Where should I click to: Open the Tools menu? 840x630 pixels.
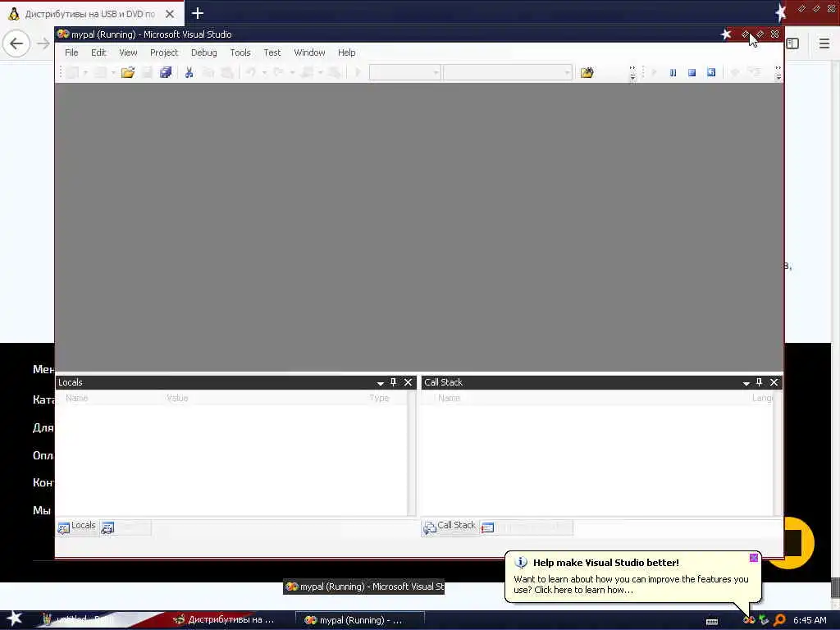point(240,52)
